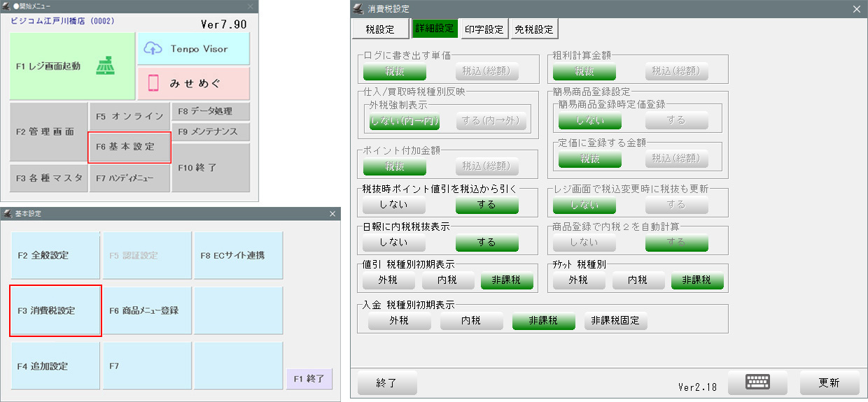Set 商品登録で内税2を自動計算 to する
This screenshot has height=402, width=868.
tap(677, 243)
